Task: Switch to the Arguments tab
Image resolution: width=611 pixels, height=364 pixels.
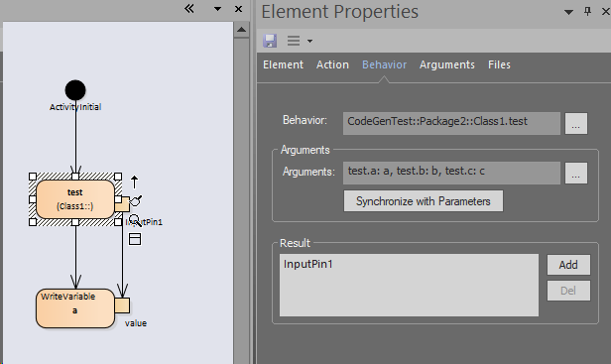Action: 447,64
